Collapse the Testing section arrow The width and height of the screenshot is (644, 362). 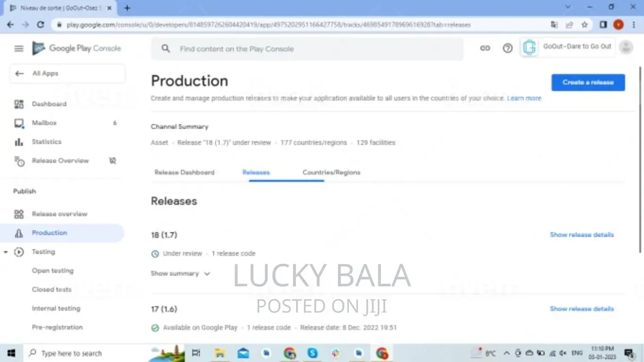click(x=6, y=252)
